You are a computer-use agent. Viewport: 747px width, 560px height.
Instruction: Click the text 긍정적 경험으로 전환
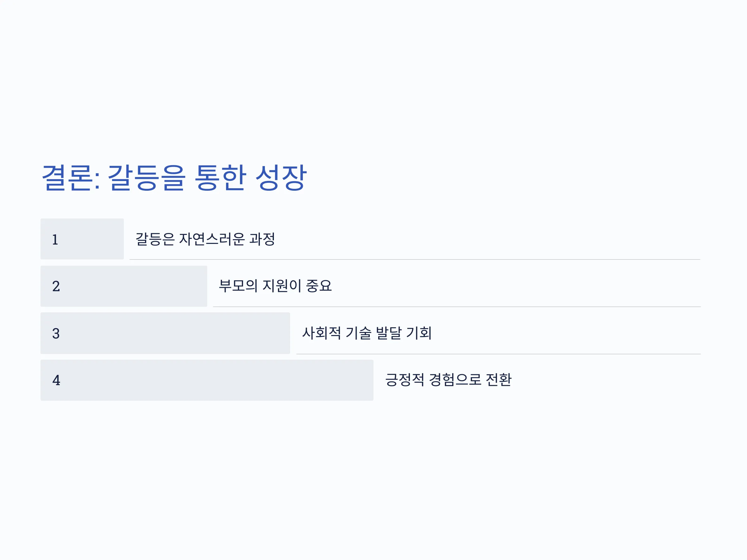[449, 380]
